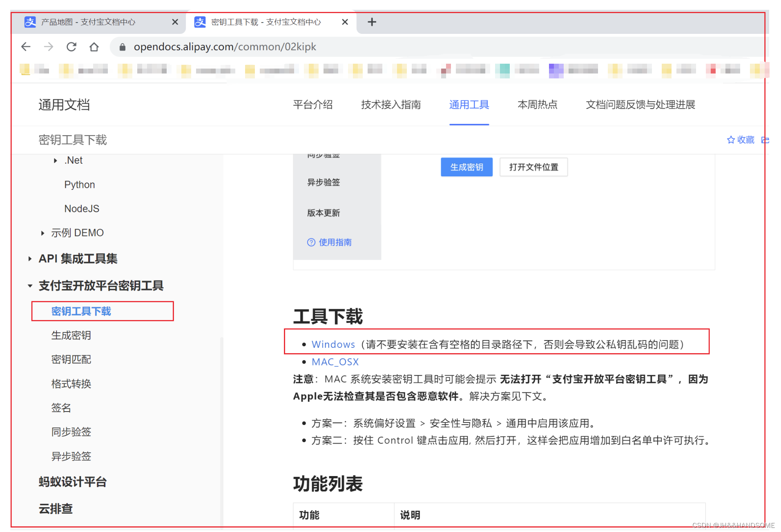Open the NodeJS sidebar item
Screen dimensions: 781x532
(82, 209)
